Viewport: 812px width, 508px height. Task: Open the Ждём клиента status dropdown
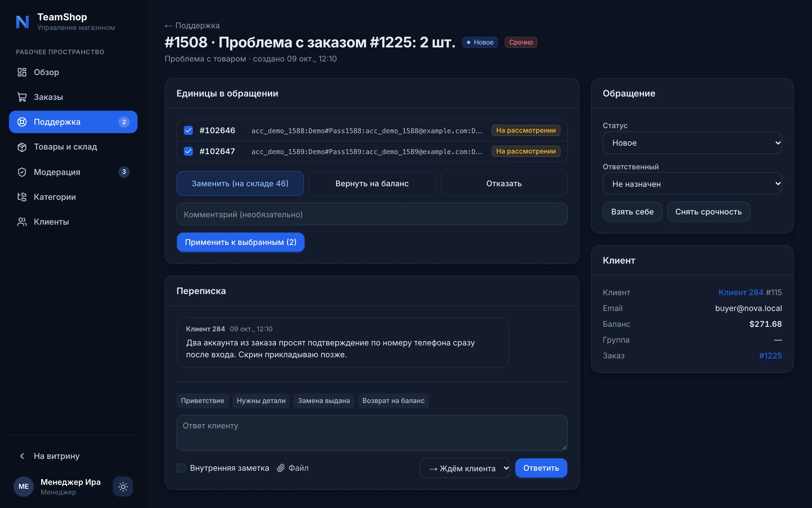(x=465, y=468)
